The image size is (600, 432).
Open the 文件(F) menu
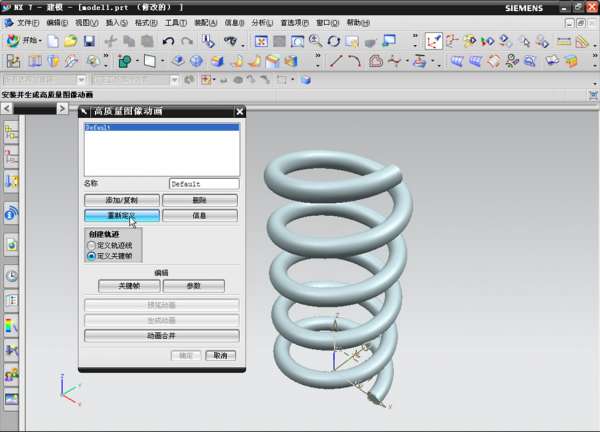[x=27, y=22]
